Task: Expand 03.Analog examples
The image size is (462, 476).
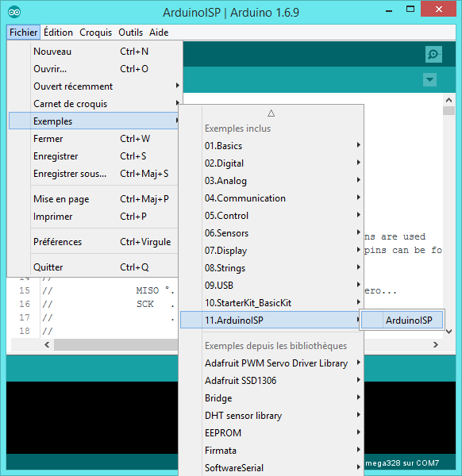Action: point(271,181)
